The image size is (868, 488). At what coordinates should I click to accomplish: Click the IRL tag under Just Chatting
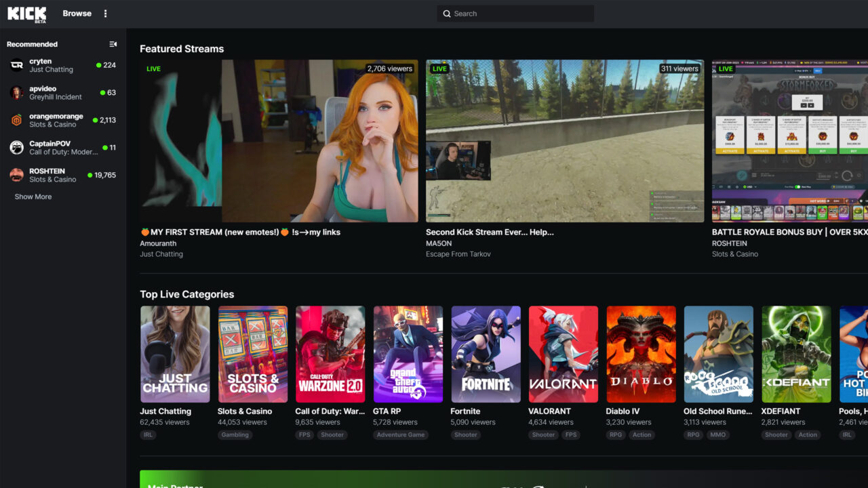(148, 434)
